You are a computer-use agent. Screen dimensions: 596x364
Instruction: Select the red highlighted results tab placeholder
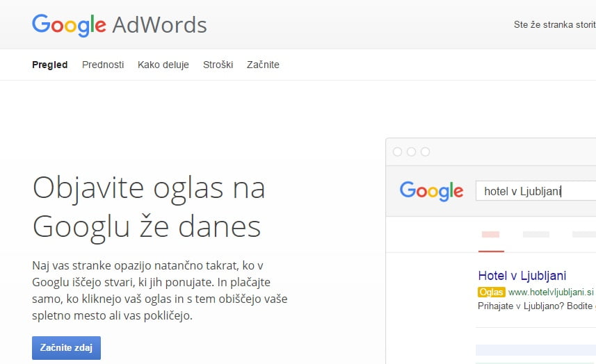coord(491,235)
